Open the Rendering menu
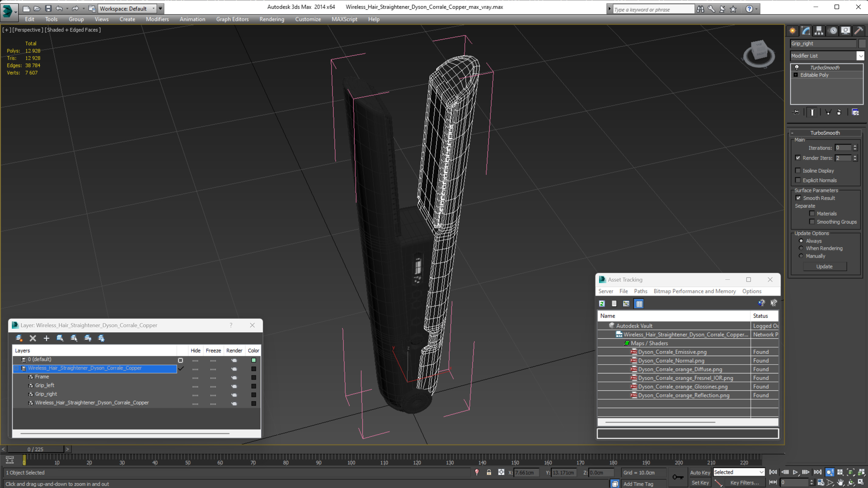 point(272,19)
